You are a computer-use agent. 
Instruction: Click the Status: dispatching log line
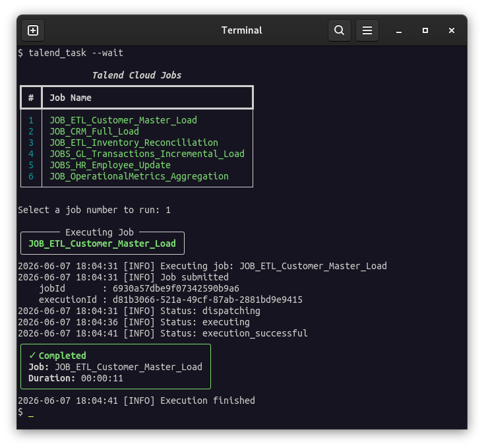pyautogui.click(x=139, y=311)
